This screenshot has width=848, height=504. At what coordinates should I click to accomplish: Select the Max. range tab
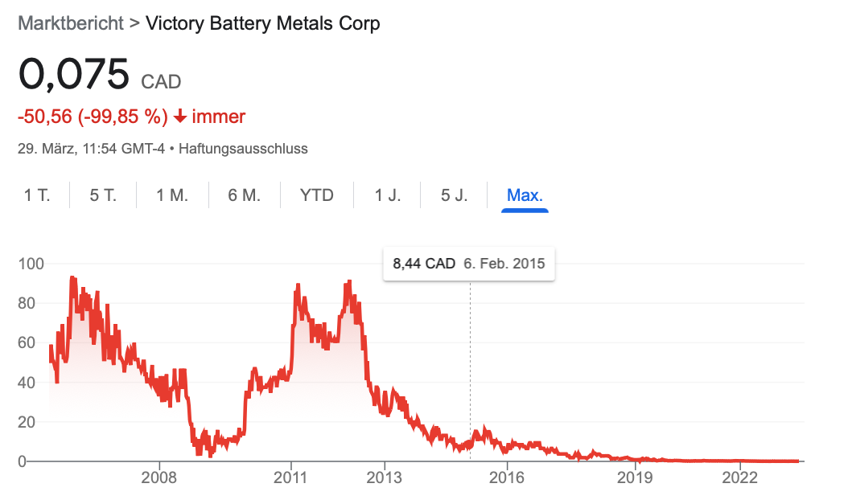pos(525,195)
